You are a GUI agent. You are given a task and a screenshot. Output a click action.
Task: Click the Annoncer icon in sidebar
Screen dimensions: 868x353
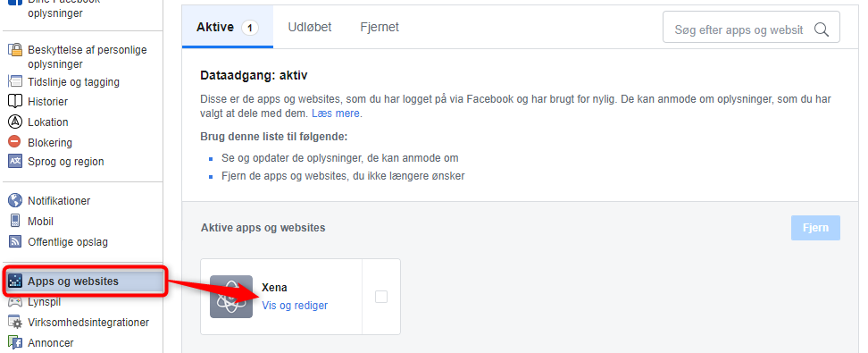point(15,342)
